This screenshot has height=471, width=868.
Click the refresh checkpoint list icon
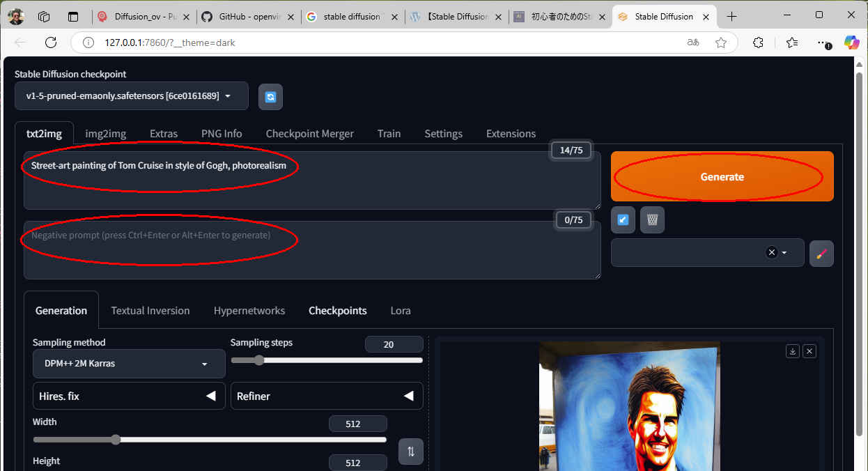(x=270, y=97)
